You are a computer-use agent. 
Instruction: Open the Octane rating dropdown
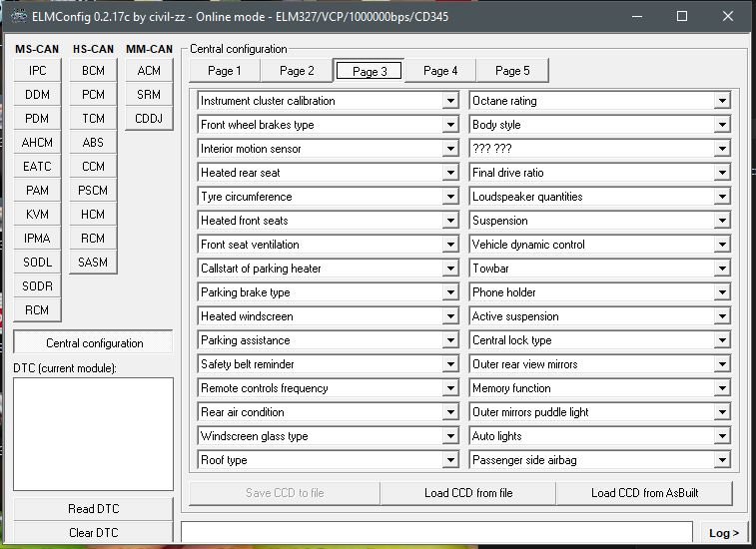pos(721,101)
